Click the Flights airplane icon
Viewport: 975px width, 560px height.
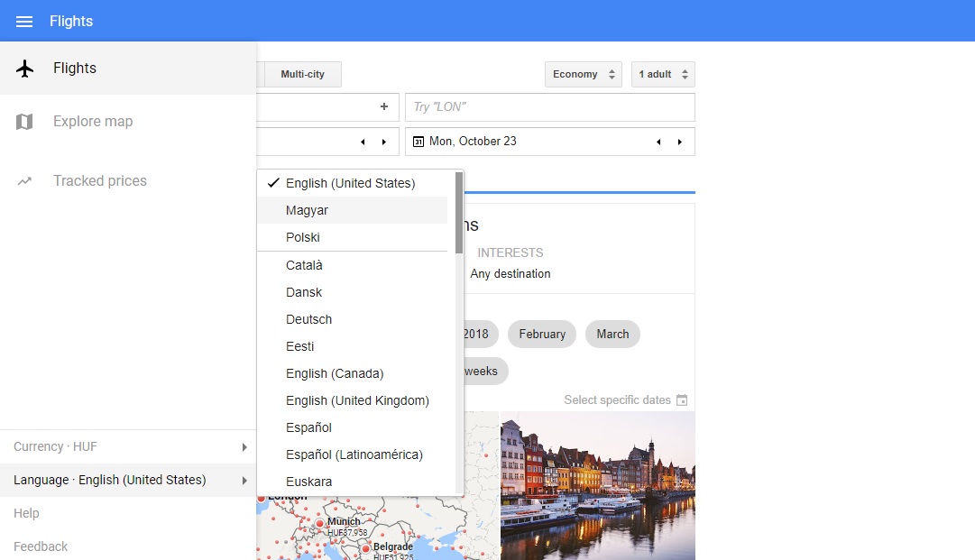coord(25,69)
